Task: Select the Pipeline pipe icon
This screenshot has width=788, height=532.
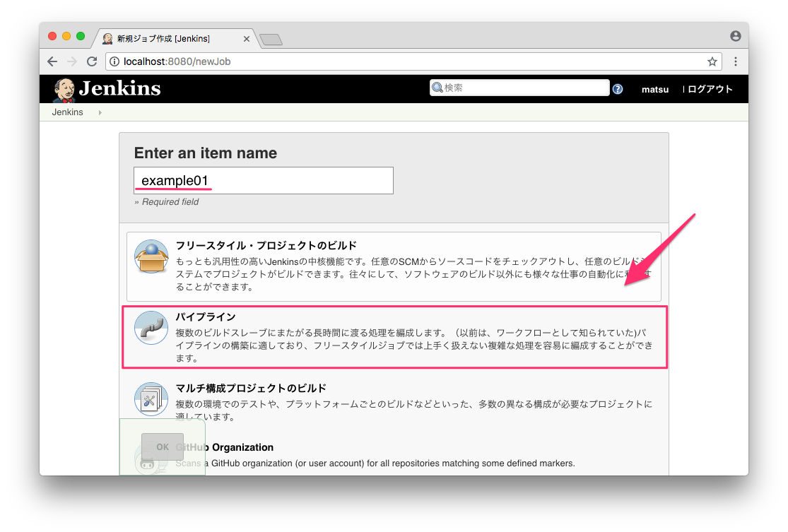Action: click(x=151, y=328)
